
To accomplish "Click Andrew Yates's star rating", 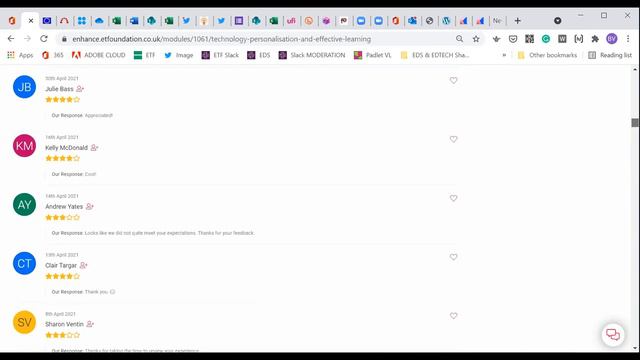I will click(62, 218).
